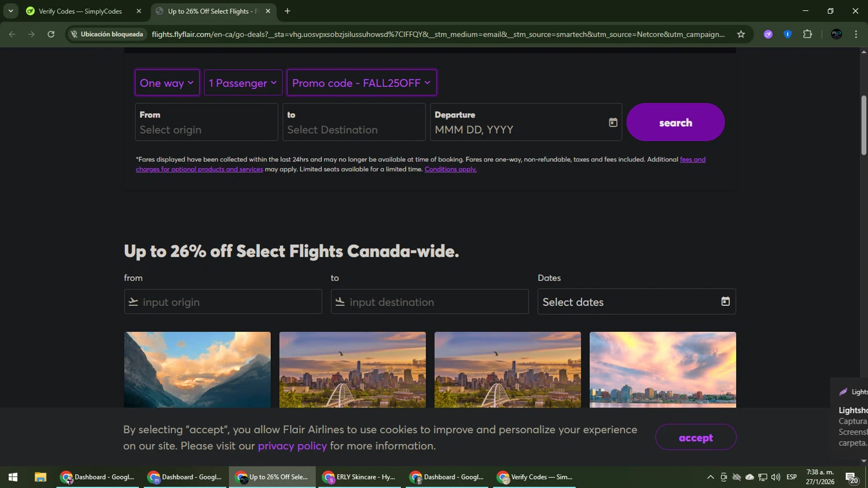868x488 pixels.
Task: Expand the 1 Passenger selector
Action: pos(243,83)
